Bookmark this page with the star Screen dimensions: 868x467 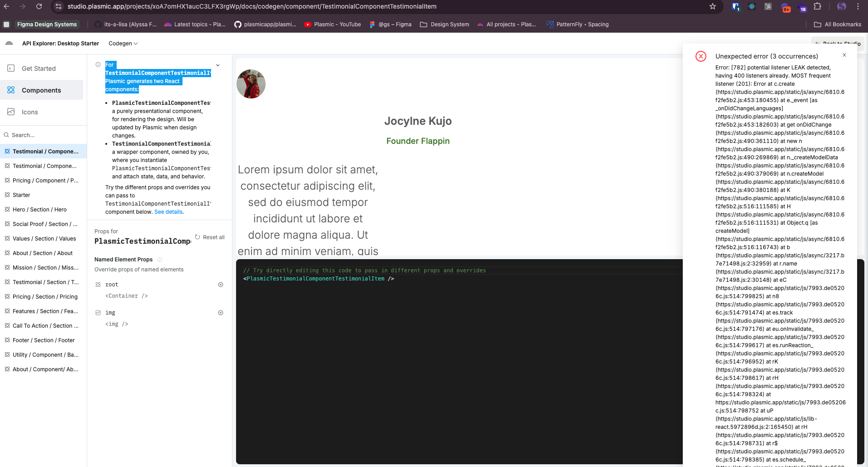[x=713, y=6]
